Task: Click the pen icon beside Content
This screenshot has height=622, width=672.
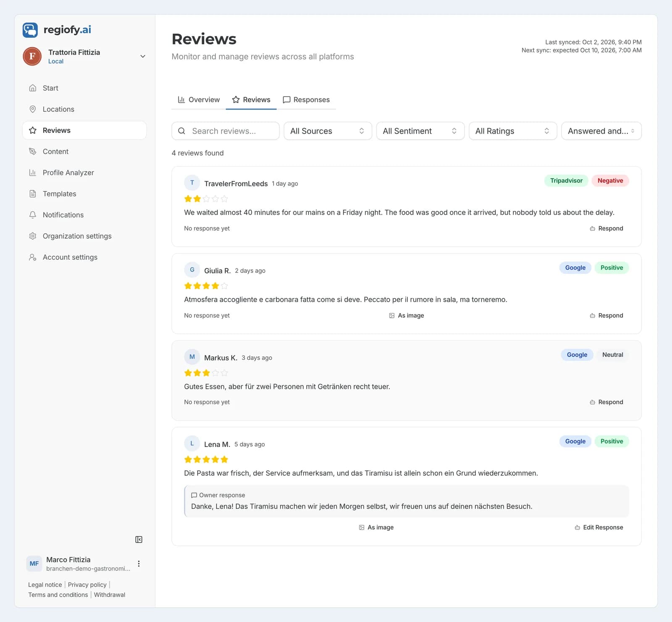Action: (33, 152)
